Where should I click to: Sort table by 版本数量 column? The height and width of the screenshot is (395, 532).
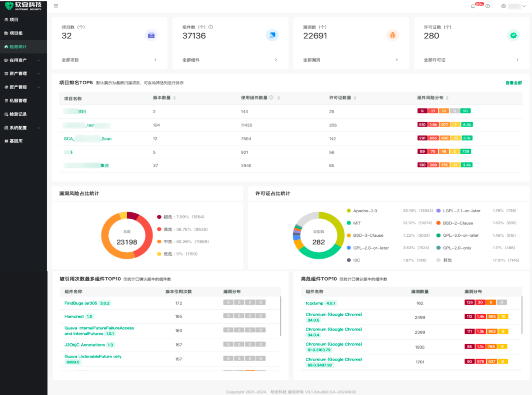[x=164, y=98]
